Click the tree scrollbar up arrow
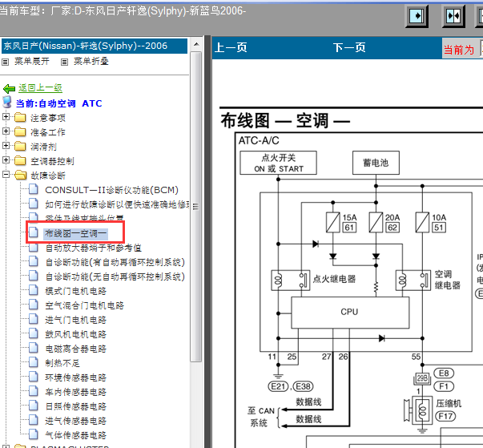This screenshot has height=448, width=483. [196, 45]
